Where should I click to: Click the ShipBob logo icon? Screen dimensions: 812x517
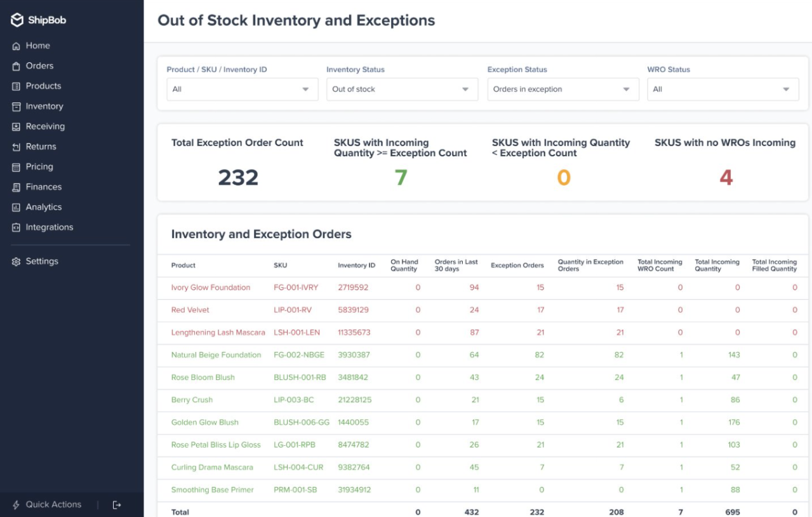click(x=17, y=20)
